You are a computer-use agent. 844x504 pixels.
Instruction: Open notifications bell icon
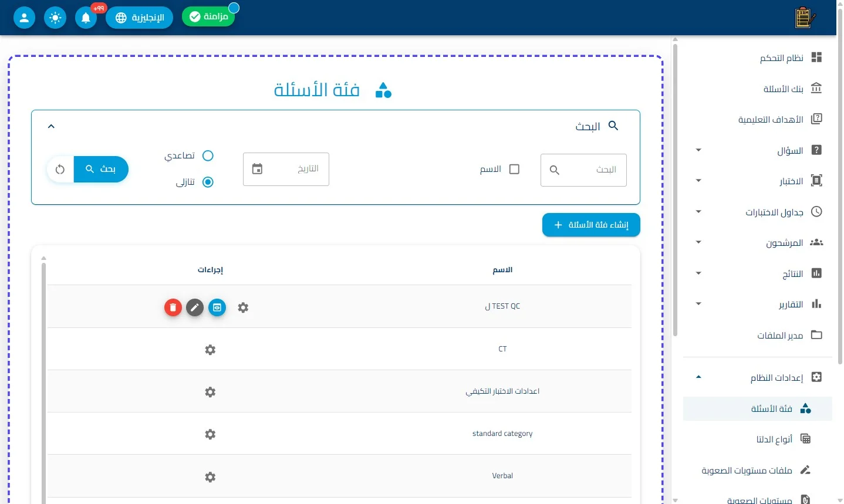tap(86, 18)
